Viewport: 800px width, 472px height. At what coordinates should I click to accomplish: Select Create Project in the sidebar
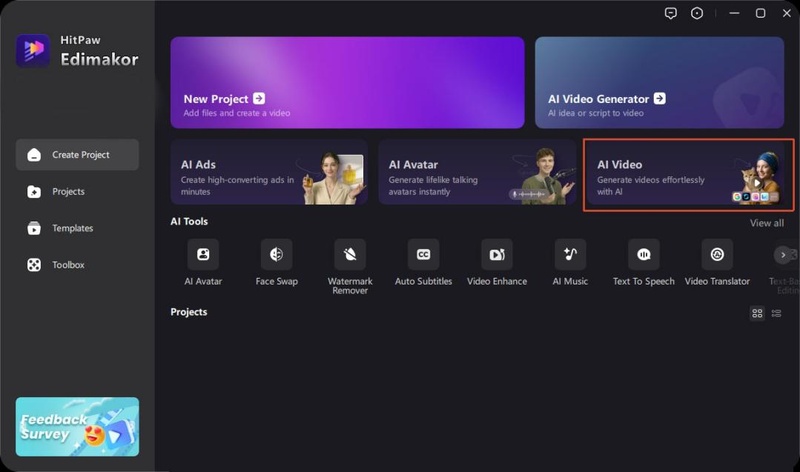pos(77,155)
